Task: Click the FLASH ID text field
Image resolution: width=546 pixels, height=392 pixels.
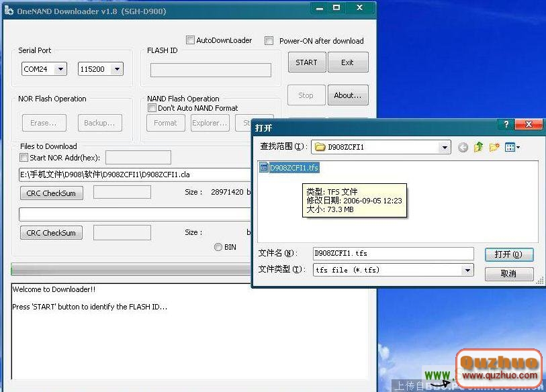Action: (211, 70)
